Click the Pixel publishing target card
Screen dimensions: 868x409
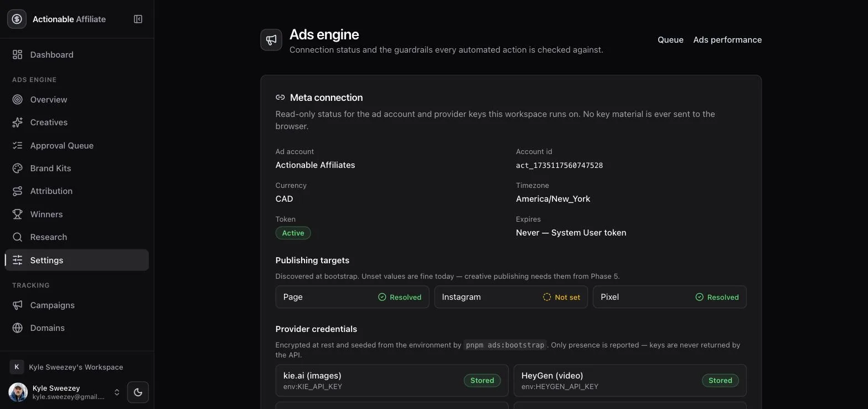pos(670,297)
